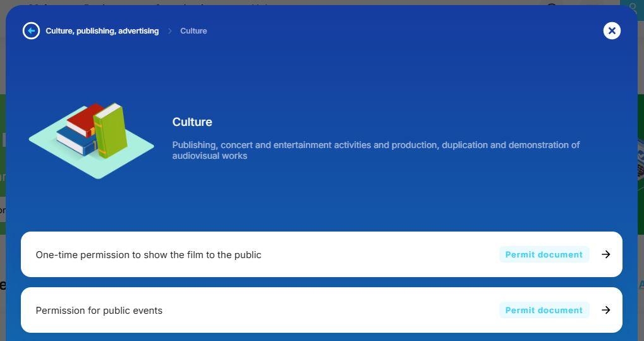644x341 pixels.
Task: Go to Culture, publishing, advertising breadcrumb
Action: (x=102, y=31)
